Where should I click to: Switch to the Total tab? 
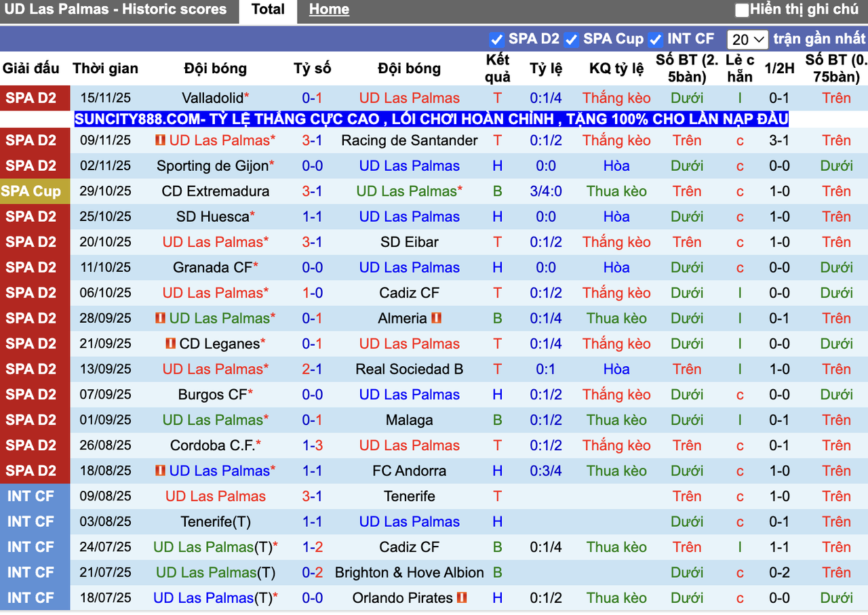coord(268,9)
